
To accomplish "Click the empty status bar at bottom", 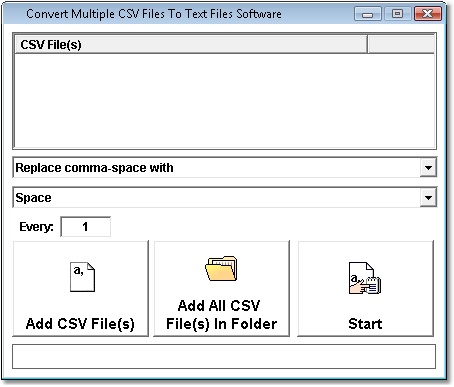I will (x=224, y=356).
